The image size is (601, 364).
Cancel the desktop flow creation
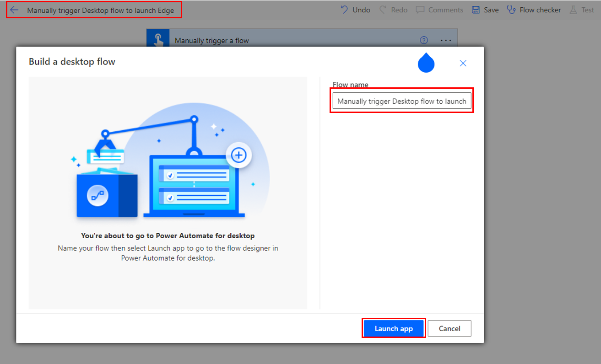tap(449, 328)
